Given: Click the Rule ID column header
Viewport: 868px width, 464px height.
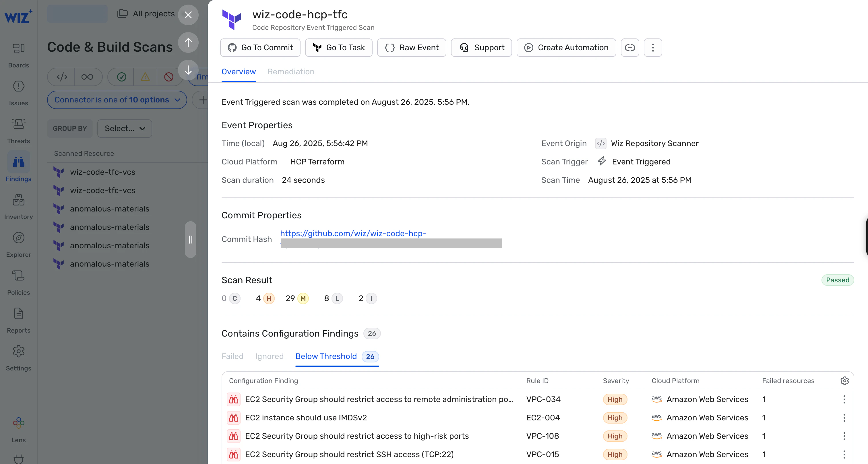Looking at the screenshot, I should point(537,380).
